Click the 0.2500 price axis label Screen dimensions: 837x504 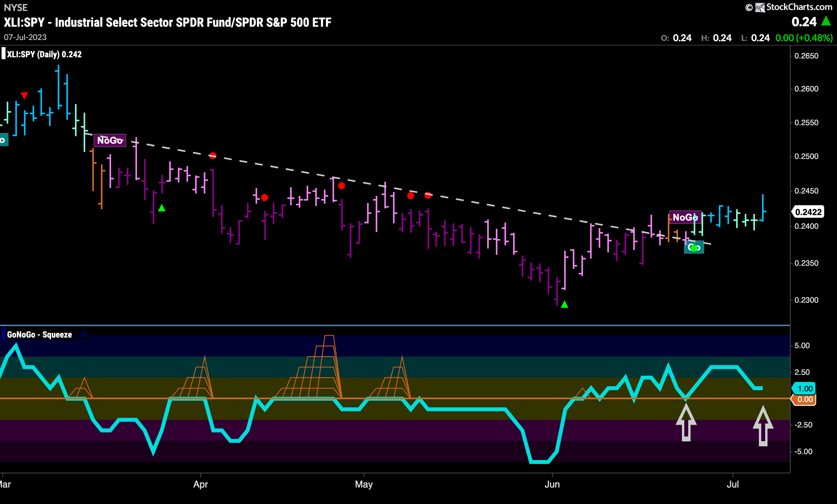(x=806, y=156)
